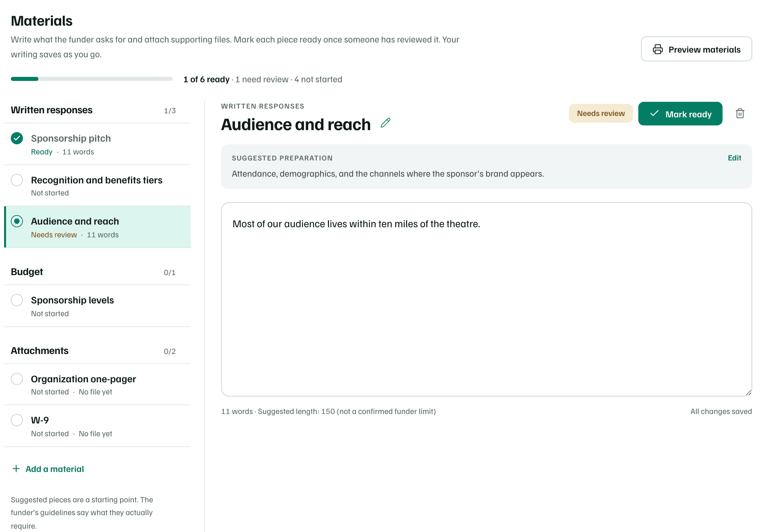Click the '0/1' count beside Budget

170,272
